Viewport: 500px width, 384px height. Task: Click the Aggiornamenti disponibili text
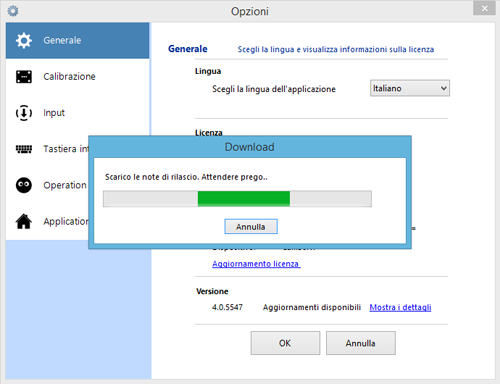(312, 307)
